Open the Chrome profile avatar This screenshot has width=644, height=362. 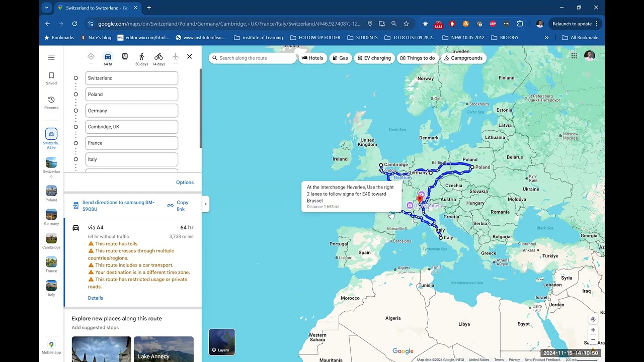pyautogui.click(x=539, y=24)
